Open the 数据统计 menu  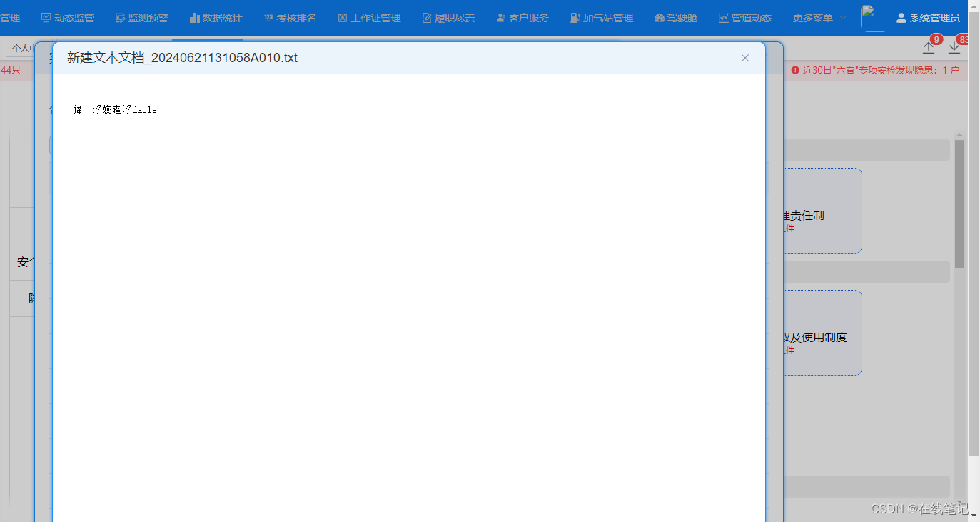(x=216, y=18)
